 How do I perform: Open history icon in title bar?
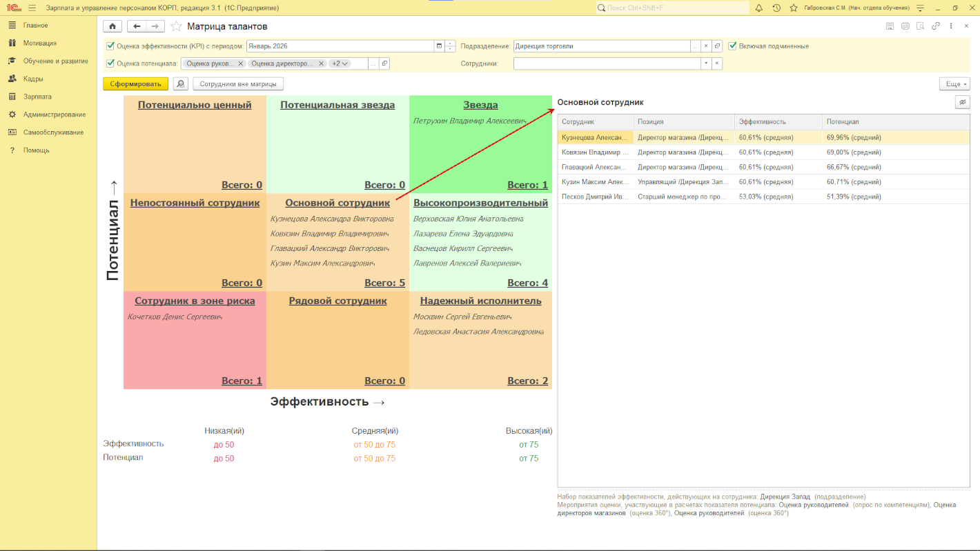tap(776, 8)
